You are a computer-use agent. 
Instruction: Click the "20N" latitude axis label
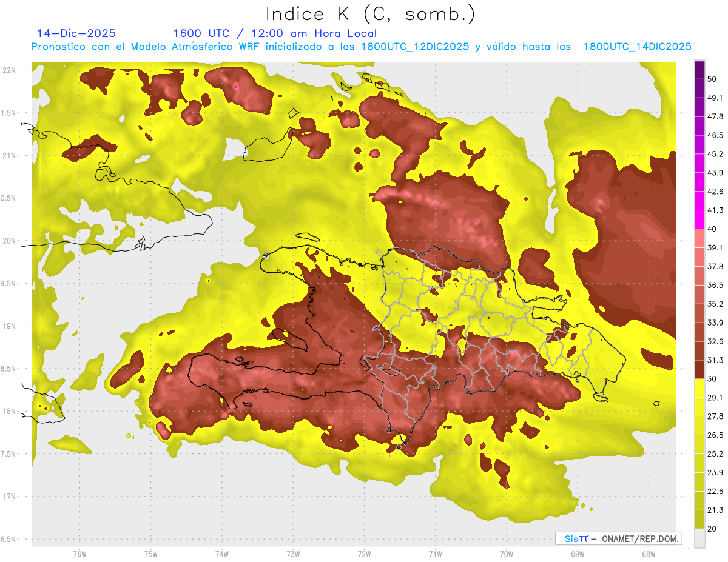[10, 241]
